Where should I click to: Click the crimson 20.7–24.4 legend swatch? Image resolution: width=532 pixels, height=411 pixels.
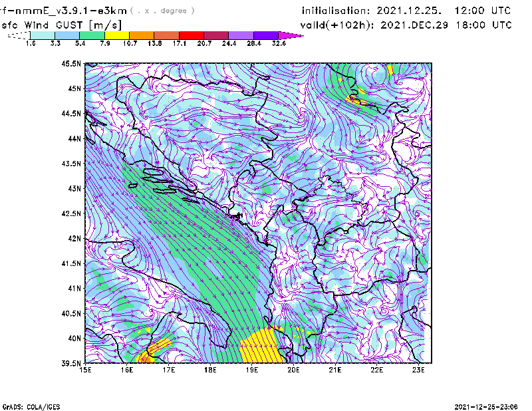(216, 35)
